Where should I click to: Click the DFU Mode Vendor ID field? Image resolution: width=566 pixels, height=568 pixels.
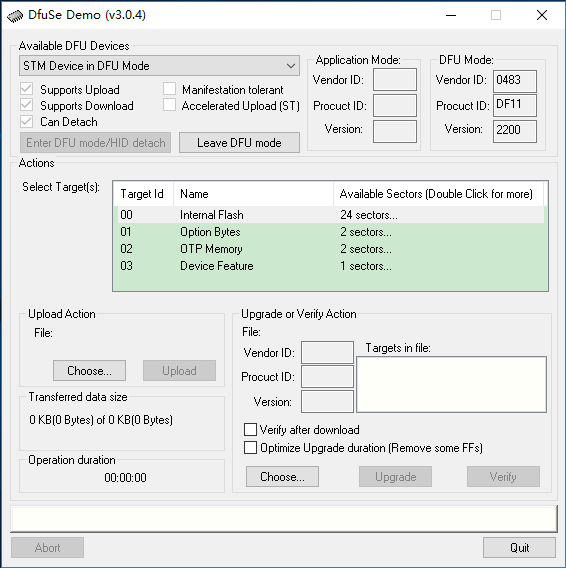(515, 80)
